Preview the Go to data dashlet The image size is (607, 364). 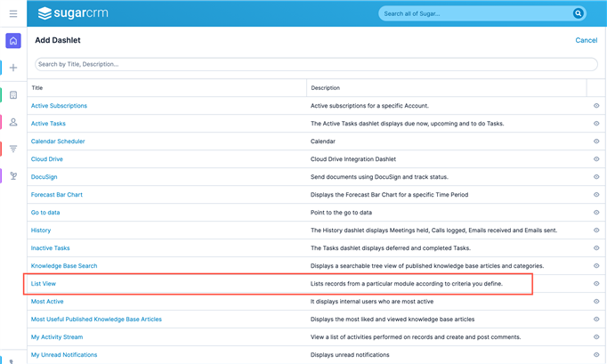tap(596, 213)
